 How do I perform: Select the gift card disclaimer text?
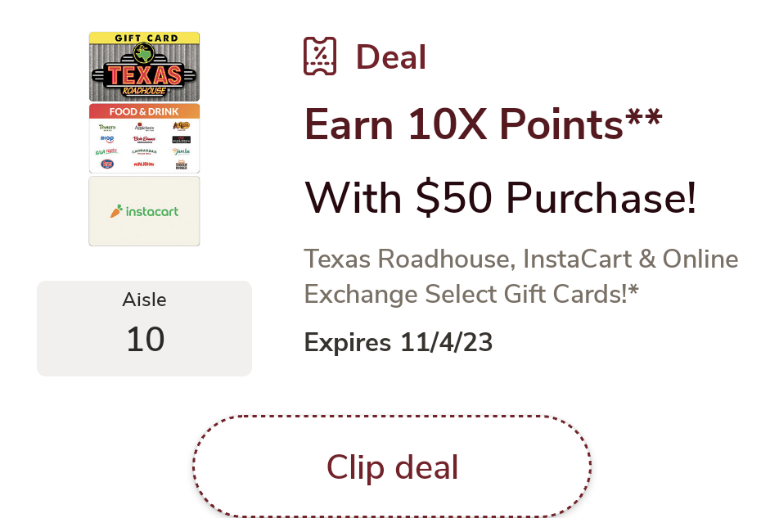521,276
